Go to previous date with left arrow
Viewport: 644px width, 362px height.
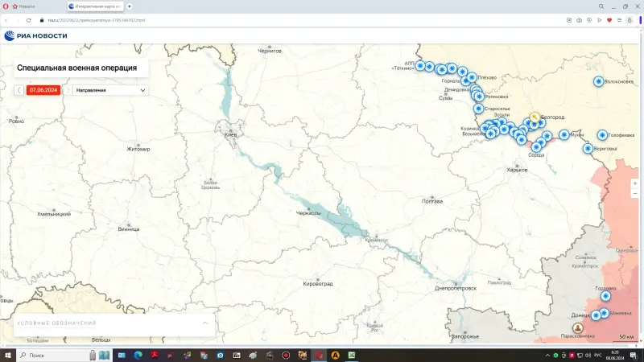tap(19, 90)
